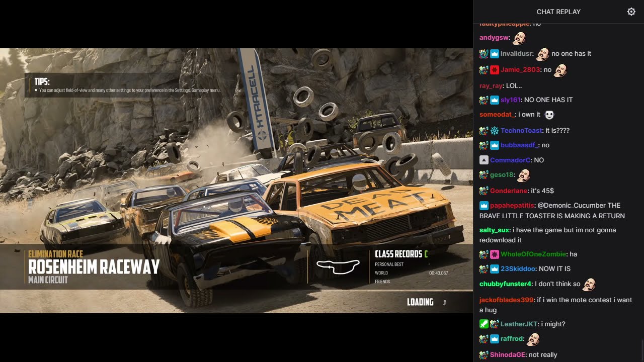Click the emote in Invalidusr's message
The height and width of the screenshot is (362, 644).
(x=542, y=54)
